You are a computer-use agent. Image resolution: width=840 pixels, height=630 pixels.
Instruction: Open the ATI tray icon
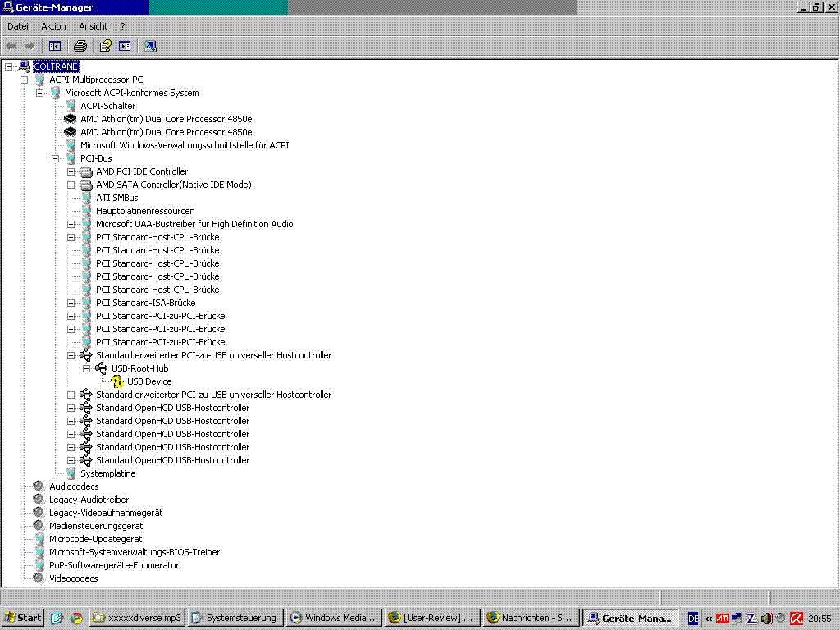pos(722,619)
